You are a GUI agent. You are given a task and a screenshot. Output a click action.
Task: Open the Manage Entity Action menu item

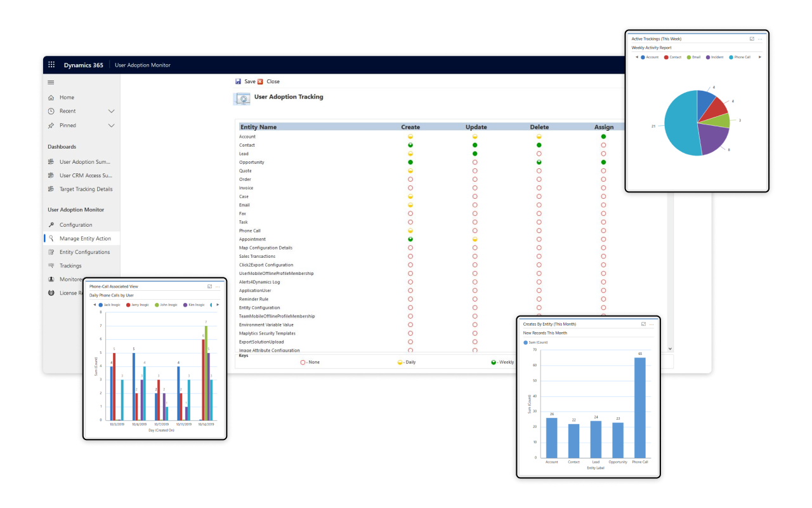tap(85, 239)
